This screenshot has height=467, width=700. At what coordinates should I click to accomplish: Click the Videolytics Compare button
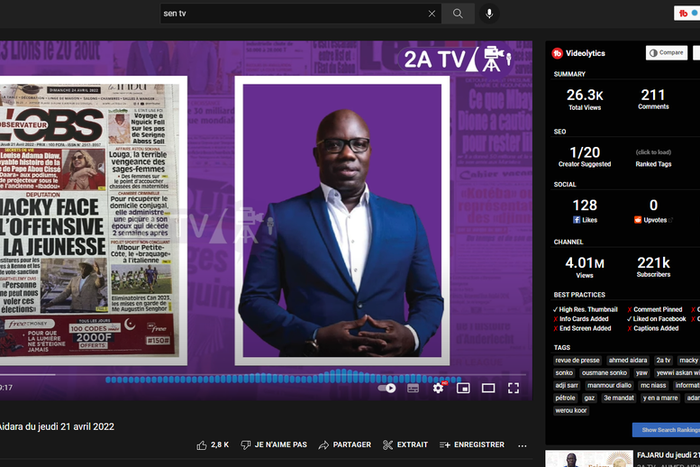[x=666, y=53]
